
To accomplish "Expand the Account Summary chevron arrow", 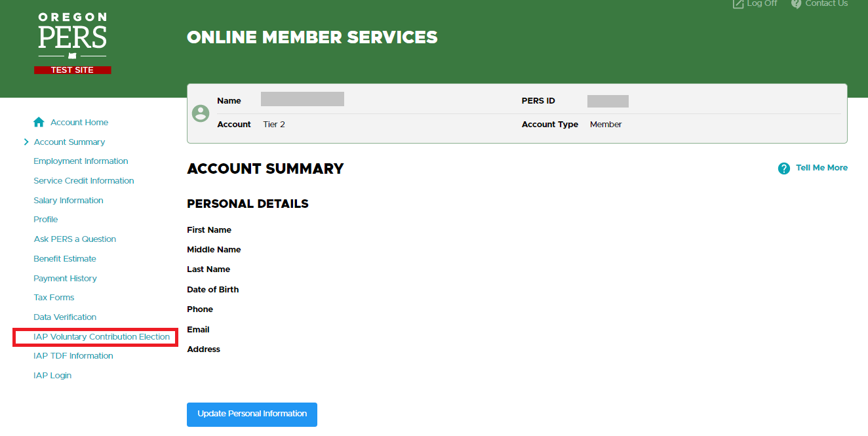I will 26,142.
